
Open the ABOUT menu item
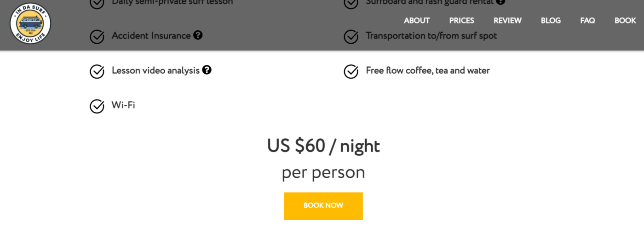pos(417,21)
